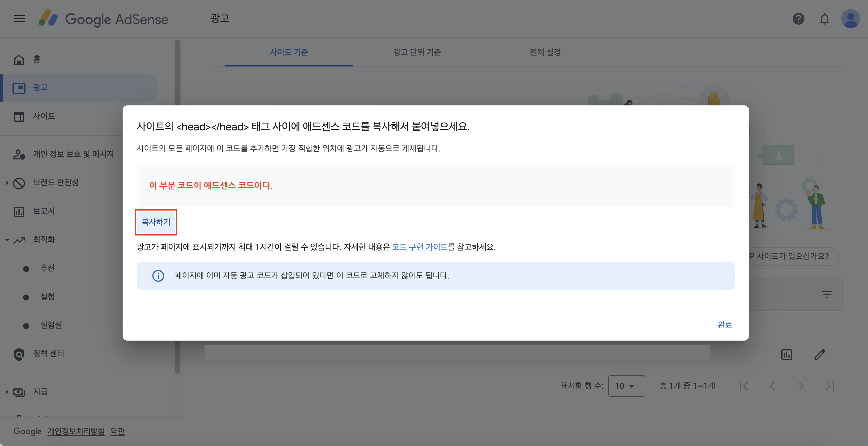The height and width of the screenshot is (446, 868).
Task: Open the rows per page dropdown
Action: pos(626,386)
